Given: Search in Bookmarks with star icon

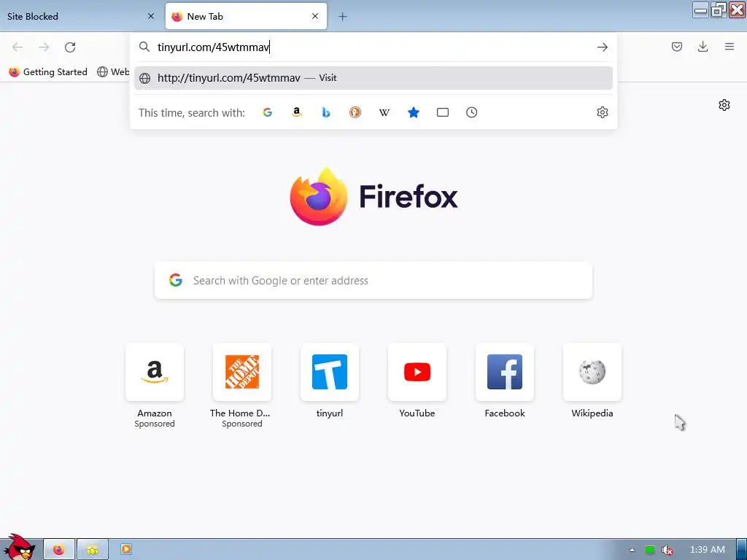Looking at the screenshot, I should (414, 112).
